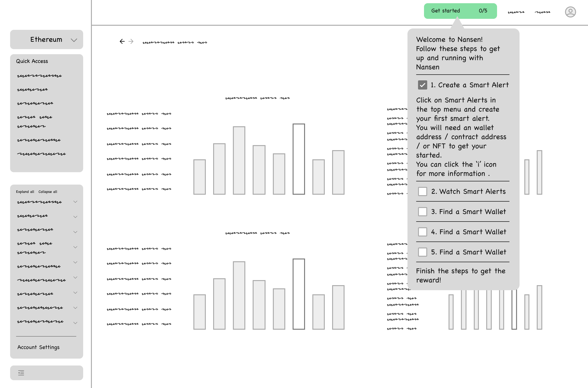The height and width of the screenshot is (388, 588).
Task: Click the 0/5 progress counter
Action: [x=483, y=11]
